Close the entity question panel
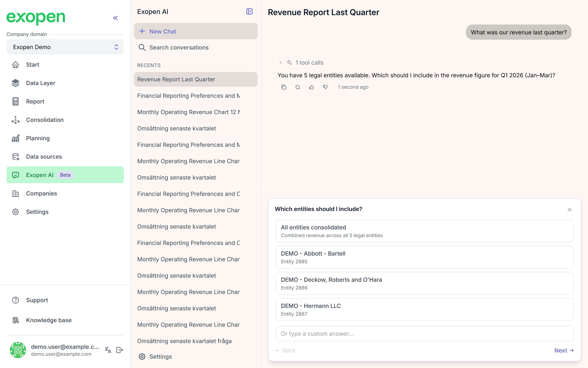This screenshot has width=588, height=368. pyautogui.click(x=570, y=210)
